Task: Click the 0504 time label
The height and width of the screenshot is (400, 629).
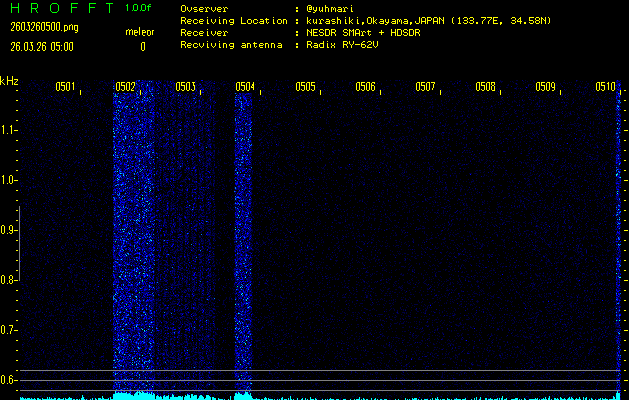Action: point(245,87)
